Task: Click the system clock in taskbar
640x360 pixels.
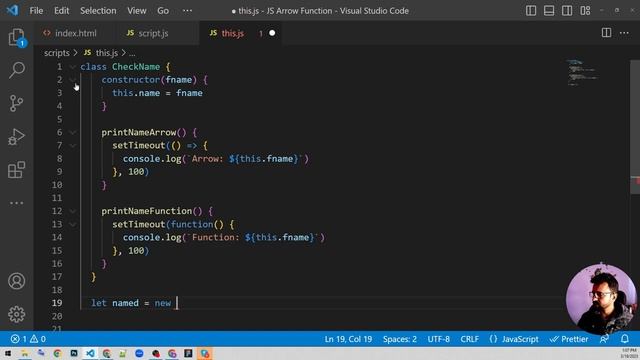Action: pyautogui.click(x=629, y=353)
